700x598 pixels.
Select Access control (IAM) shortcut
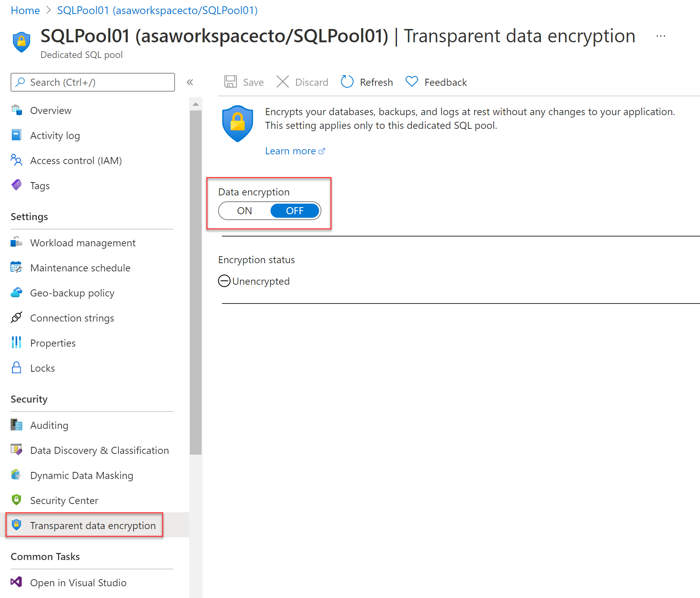click(76, 160)
